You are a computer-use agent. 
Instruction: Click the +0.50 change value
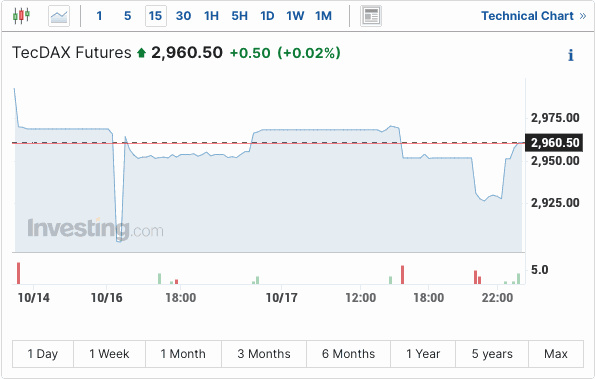(250, 53)
